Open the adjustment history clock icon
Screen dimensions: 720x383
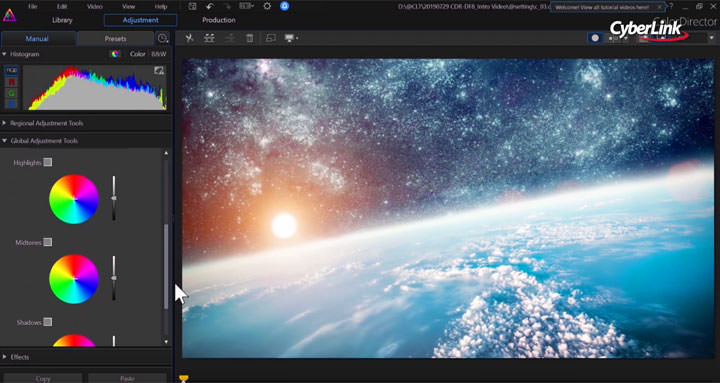tap(163, 39)
